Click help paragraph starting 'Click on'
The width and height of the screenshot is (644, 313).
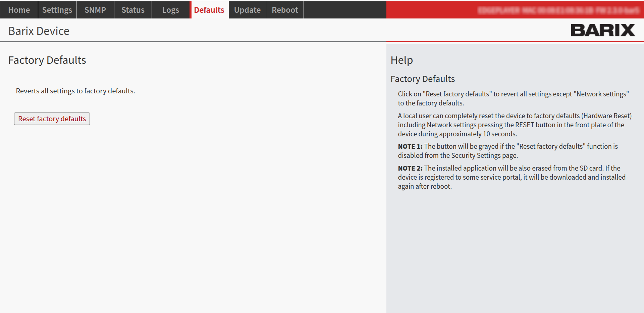[x=513, y=98]
